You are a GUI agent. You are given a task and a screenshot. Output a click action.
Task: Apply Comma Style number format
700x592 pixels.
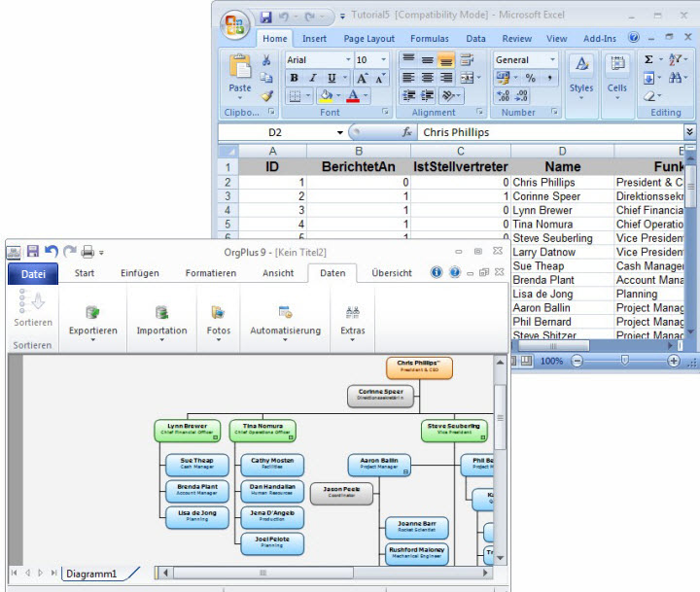(x=549, y=78)
